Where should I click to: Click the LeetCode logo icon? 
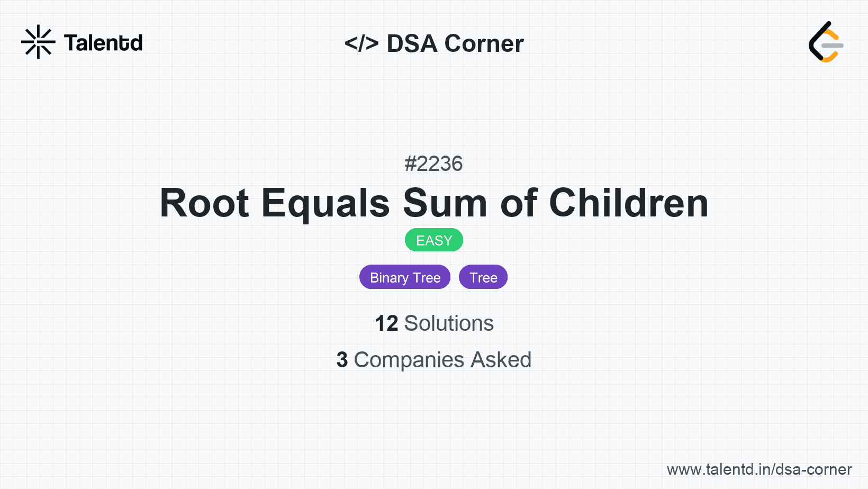[x=826, y=42]
